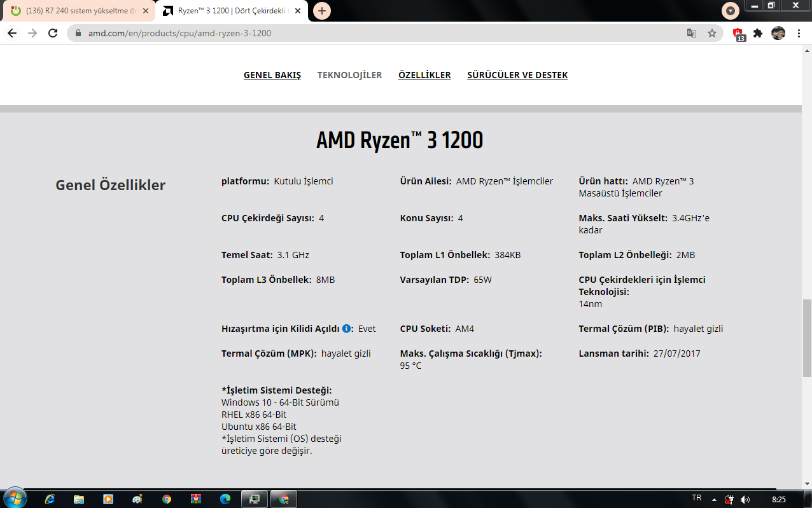Open the tab search dropdown arrow
The image size is (812, 508).
click(x=731, y=11)
